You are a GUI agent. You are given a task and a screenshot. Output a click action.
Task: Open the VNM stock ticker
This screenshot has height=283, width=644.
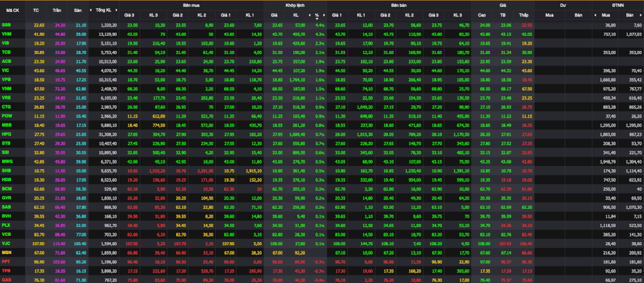point(6,88)
